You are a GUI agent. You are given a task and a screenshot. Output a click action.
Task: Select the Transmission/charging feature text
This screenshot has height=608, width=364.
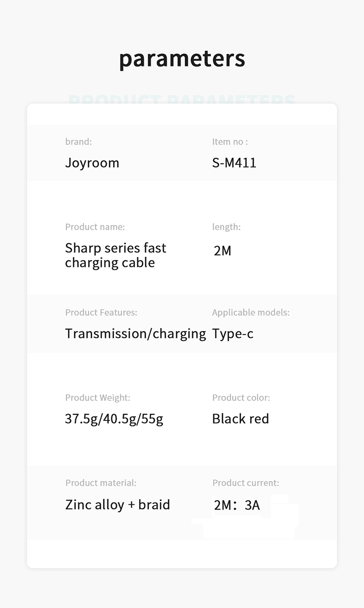(135, 334)
